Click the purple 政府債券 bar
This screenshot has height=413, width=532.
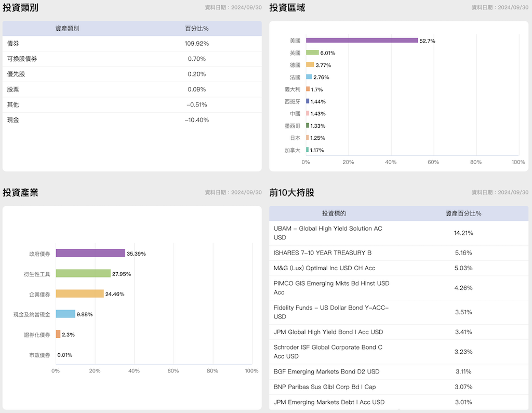point(90,254)
